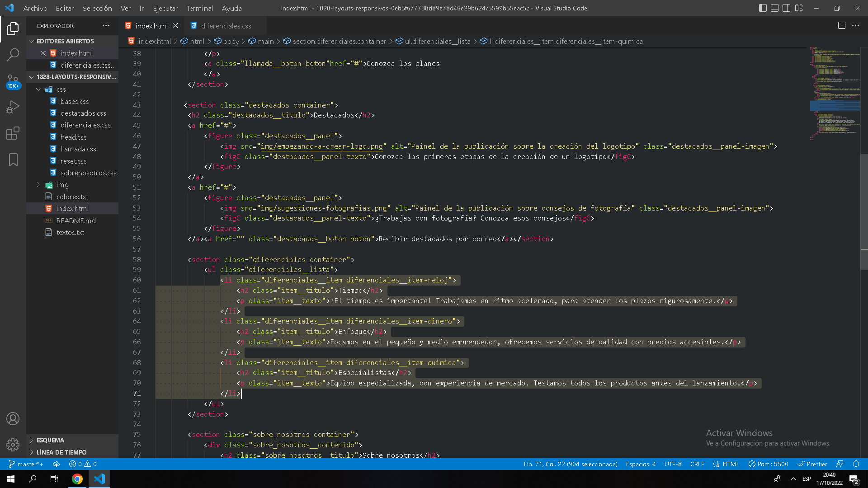Click Prettier status bar item
Viewport: 868px width, 488px height.
[812, 464]
